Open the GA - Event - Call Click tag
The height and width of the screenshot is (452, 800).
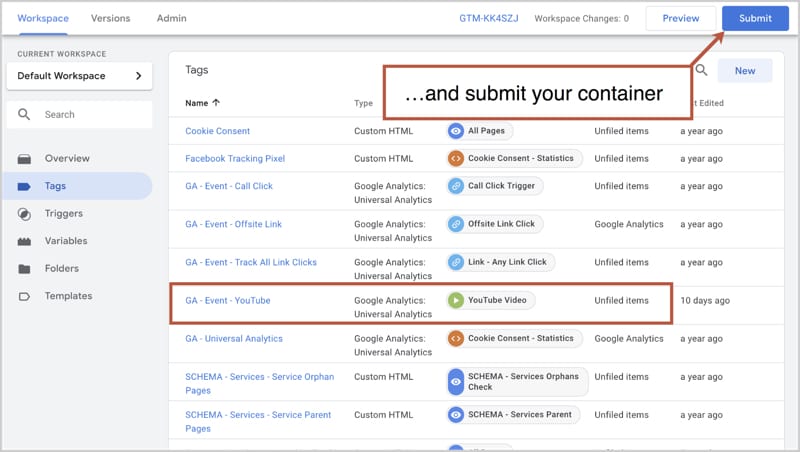[x=229, y=186]
